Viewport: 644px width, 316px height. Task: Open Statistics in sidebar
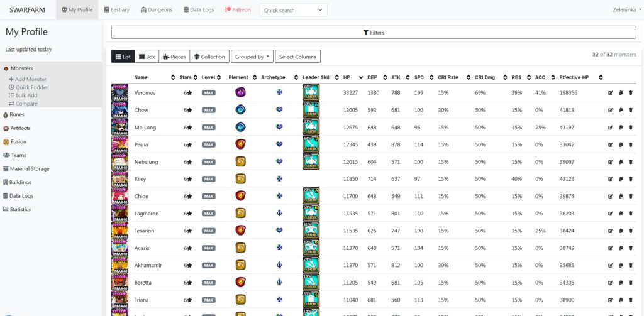17,209
